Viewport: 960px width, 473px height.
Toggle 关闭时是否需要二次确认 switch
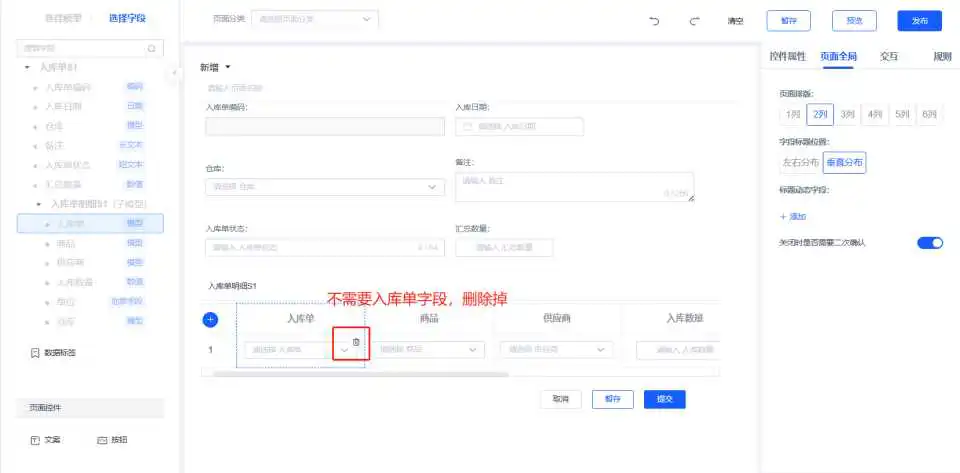929,243
